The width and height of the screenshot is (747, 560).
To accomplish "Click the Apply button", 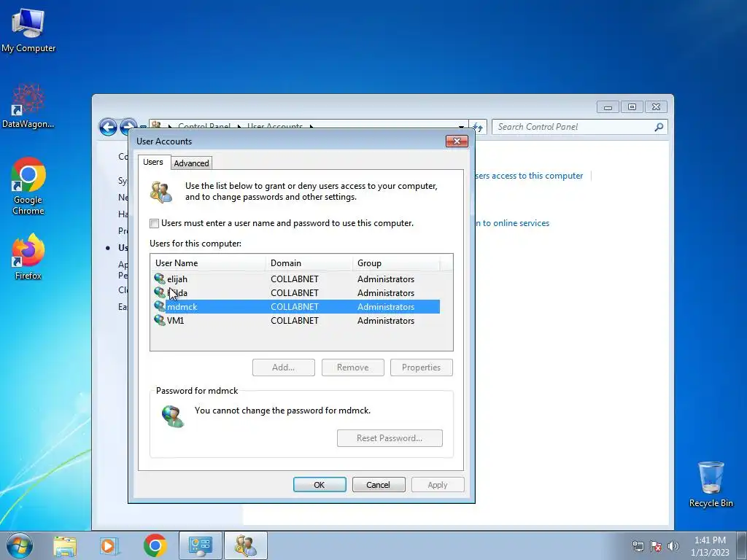I will [438, 485].
